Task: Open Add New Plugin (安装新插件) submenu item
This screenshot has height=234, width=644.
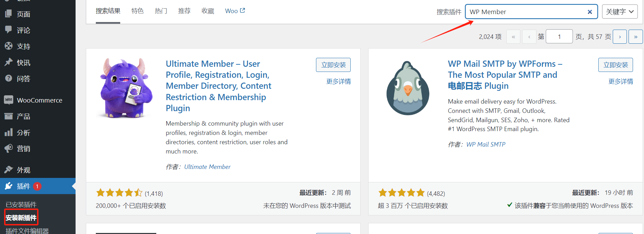Action: pos(21,218)
